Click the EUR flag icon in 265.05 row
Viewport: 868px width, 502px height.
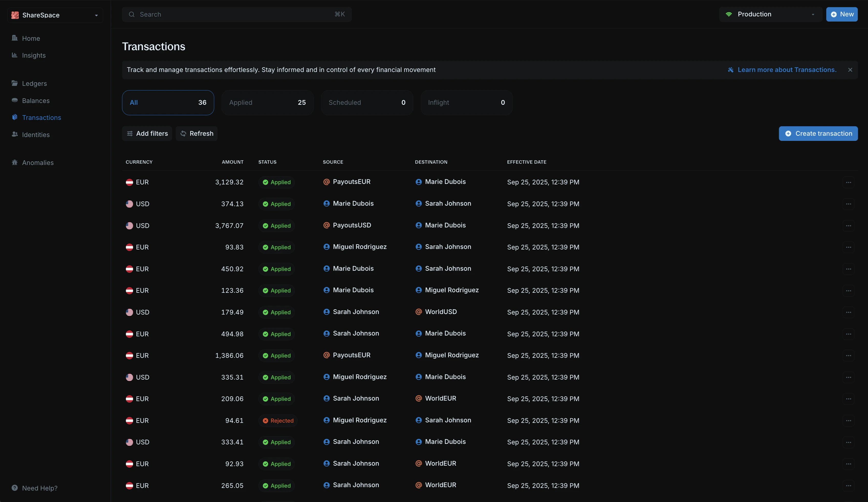[129, 485]
